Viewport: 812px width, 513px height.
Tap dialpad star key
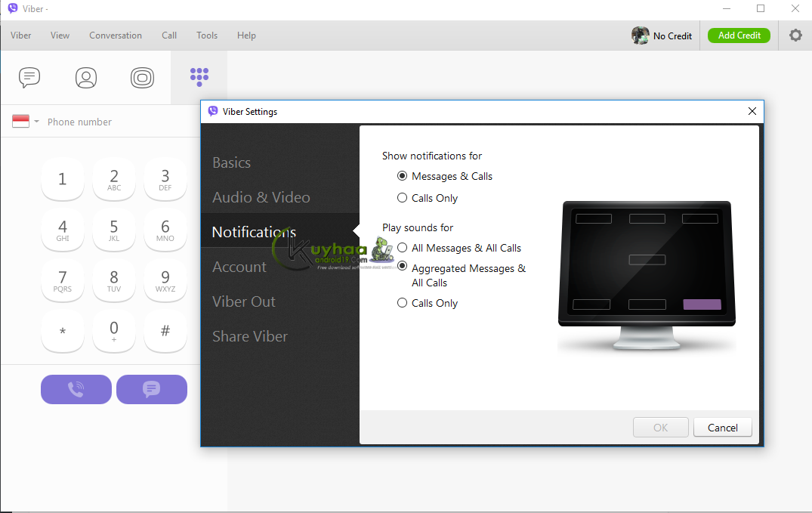coord(63,331)
